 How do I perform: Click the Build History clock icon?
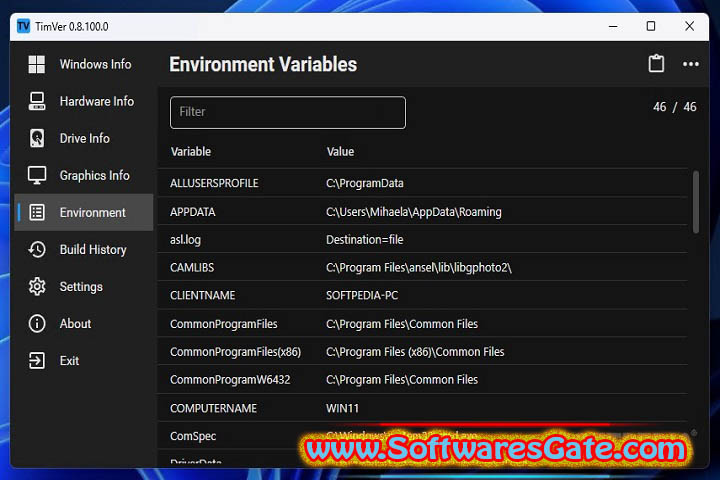tap(37, 249)
